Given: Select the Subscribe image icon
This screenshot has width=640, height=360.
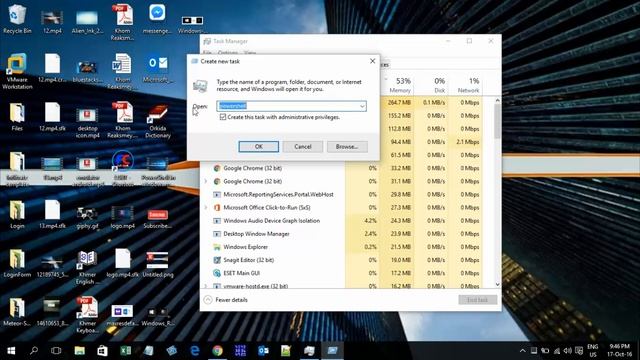Looking at the screenshot, I should (x=157, y=218).
